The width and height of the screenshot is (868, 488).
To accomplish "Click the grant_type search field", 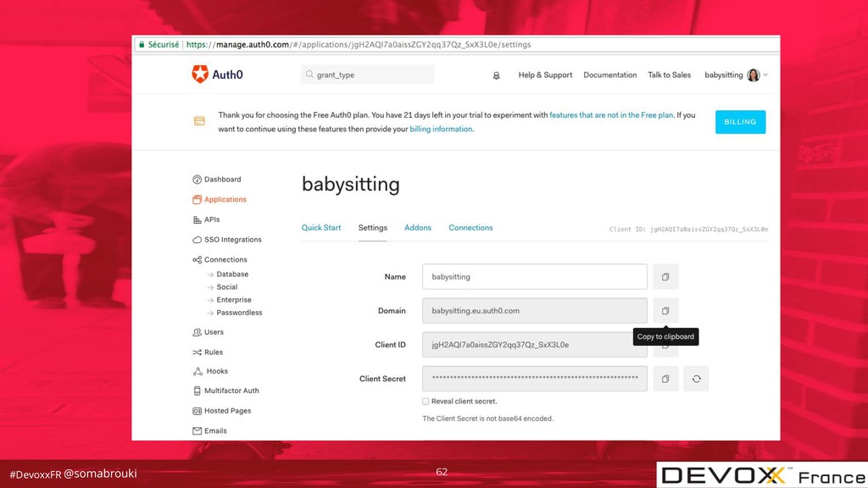I will (368, 75).
